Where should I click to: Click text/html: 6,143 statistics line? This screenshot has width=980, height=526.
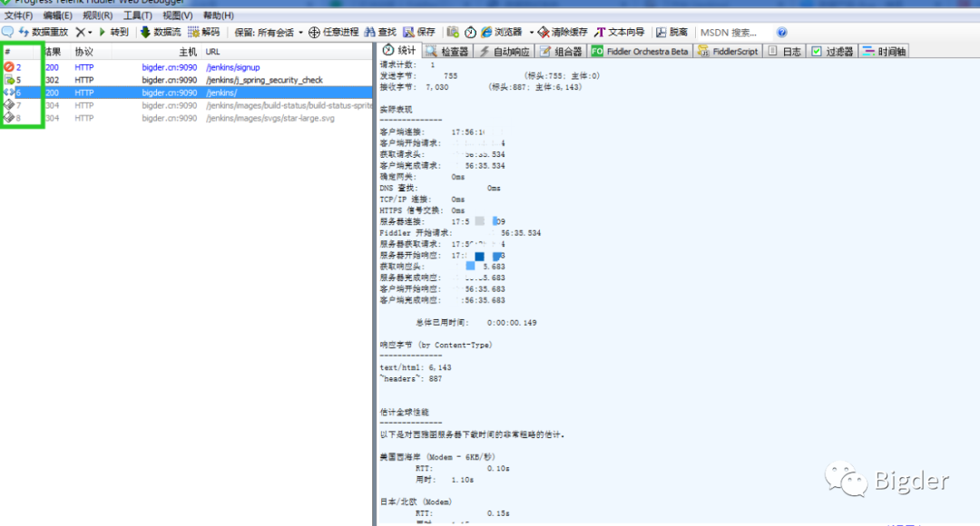coord(416,367)
